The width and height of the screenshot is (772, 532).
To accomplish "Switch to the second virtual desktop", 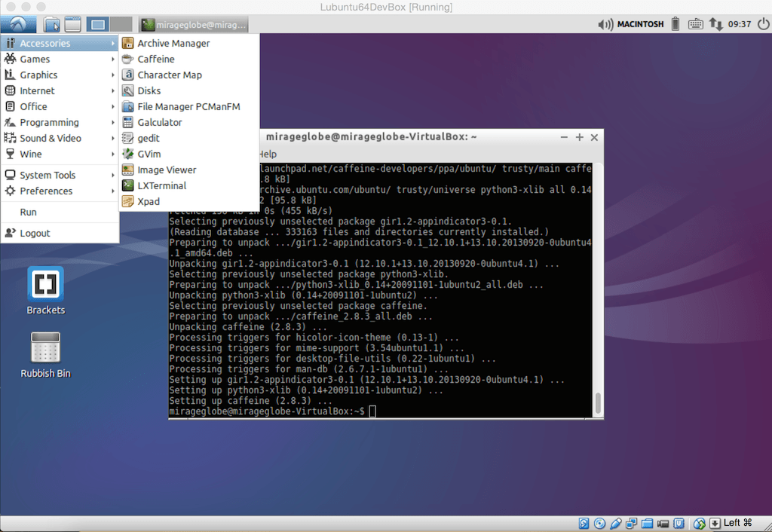I will pos(121,24).
